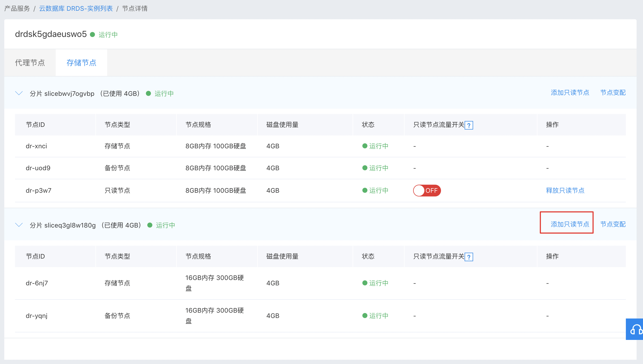
Task: Select node ID dr-p3w7 cell
Action: click(39, 191)
